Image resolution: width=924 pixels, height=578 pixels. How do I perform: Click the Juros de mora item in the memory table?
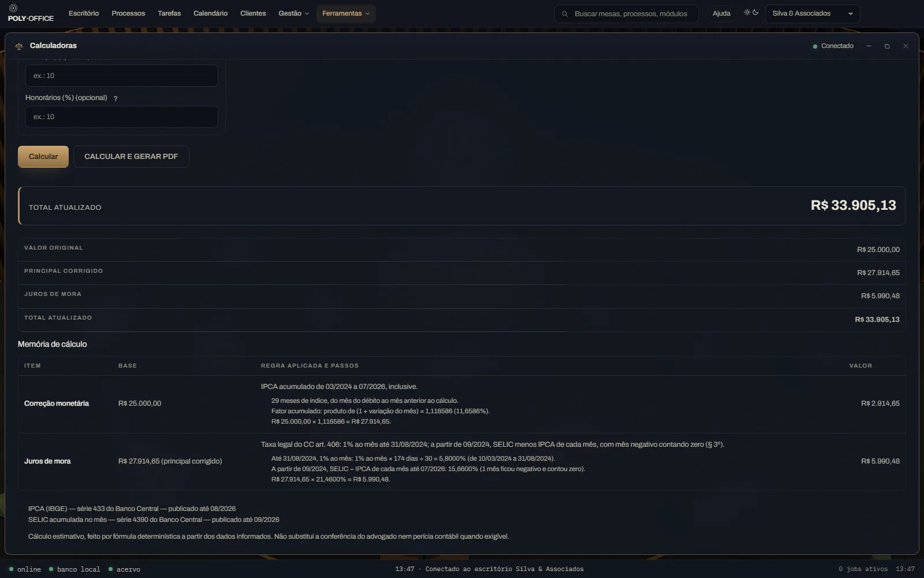tap(47, 461)
